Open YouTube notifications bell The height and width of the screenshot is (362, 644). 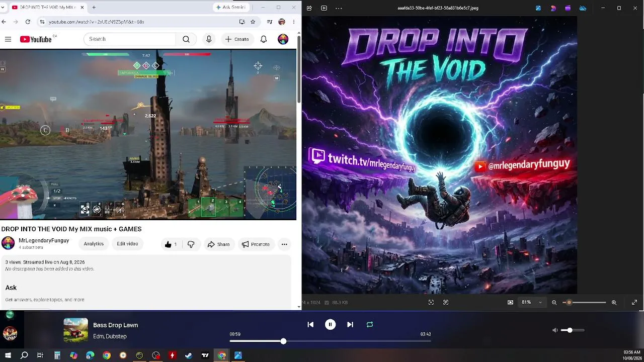(x=264, y=39)
